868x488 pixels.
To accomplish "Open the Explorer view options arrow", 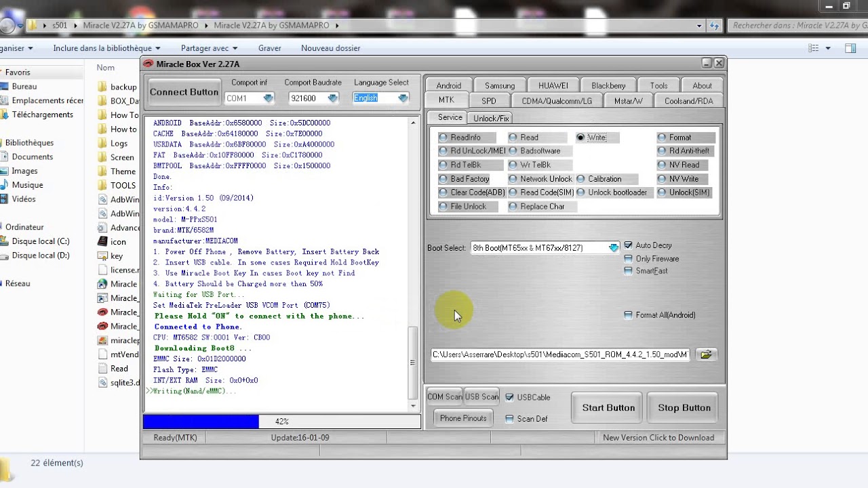I will click(828, 48).
